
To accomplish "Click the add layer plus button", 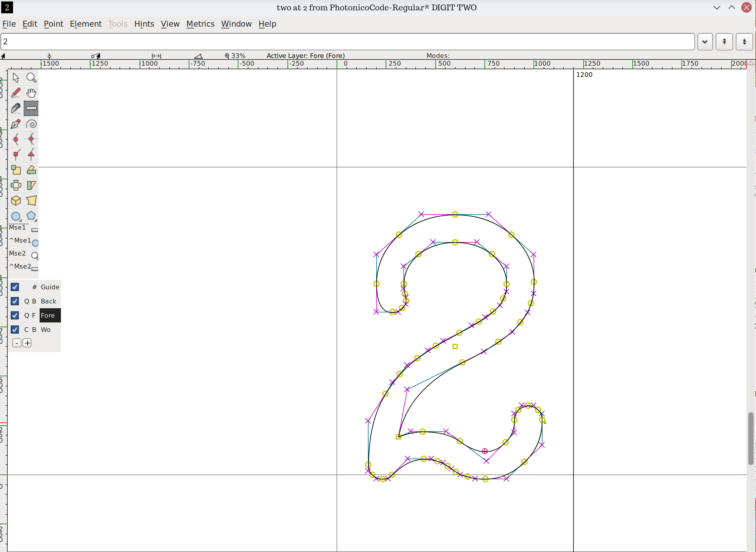I will pyautogui.click(x=28, y=343).
